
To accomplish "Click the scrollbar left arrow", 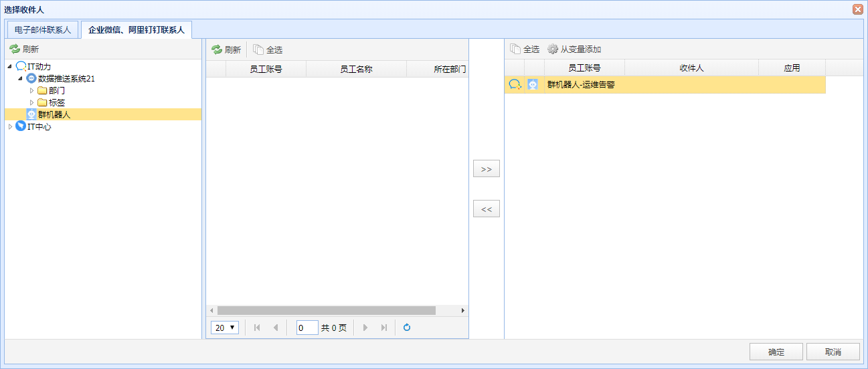I will pos(211,310).
